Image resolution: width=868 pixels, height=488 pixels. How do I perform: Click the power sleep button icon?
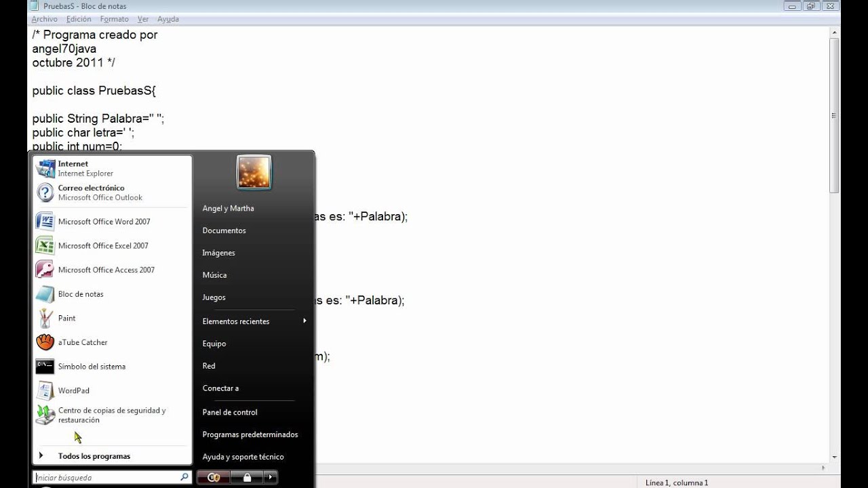point(214,477)
